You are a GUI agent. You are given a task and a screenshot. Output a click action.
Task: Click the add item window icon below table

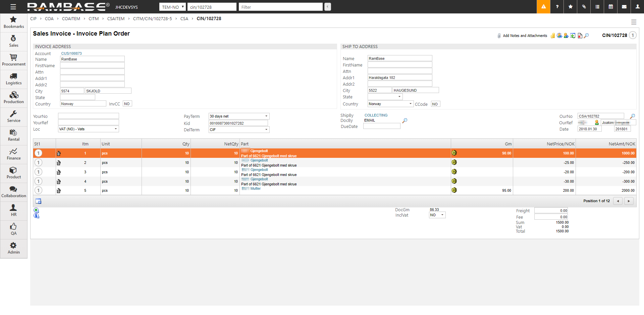pos(39,201)
